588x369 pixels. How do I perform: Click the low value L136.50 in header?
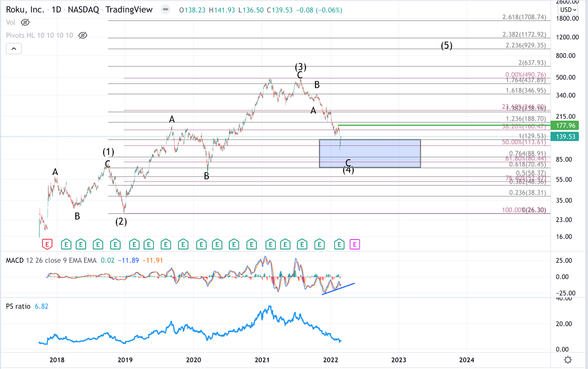251,10
